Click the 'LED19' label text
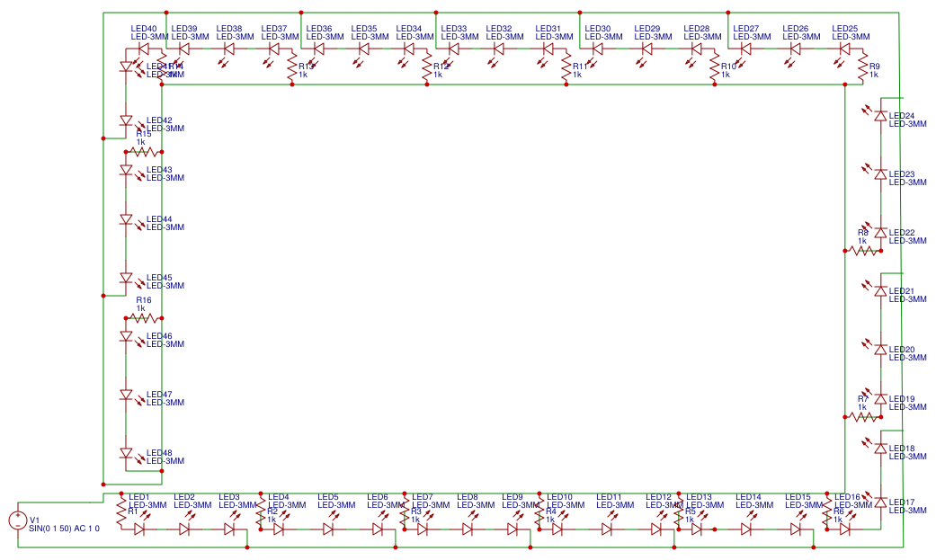The width and height of the screenshot is (936, 560). pos(901,399)
